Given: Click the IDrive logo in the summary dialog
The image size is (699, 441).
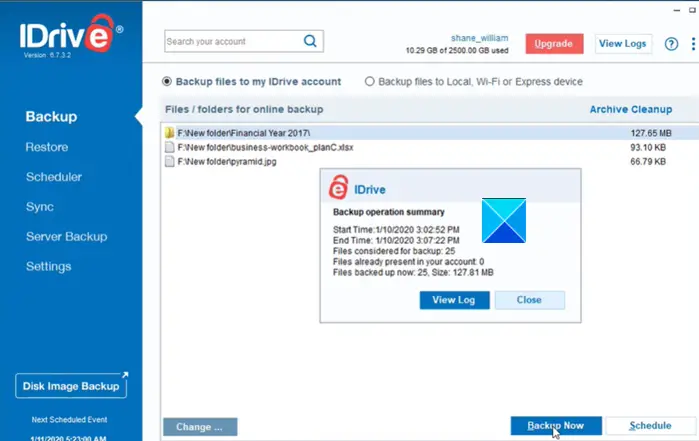Looking at the screenshot, I should (x=338, y=187).
